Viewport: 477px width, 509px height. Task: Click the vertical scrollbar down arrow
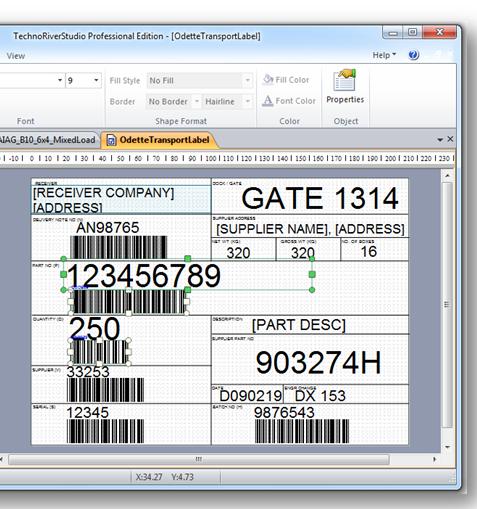(x=447, y=447)
